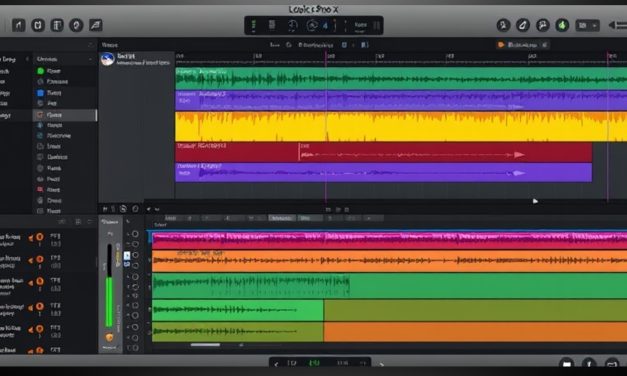
Task: Click the orange play icon above the timeline ruler
Action: coord(501,45)
